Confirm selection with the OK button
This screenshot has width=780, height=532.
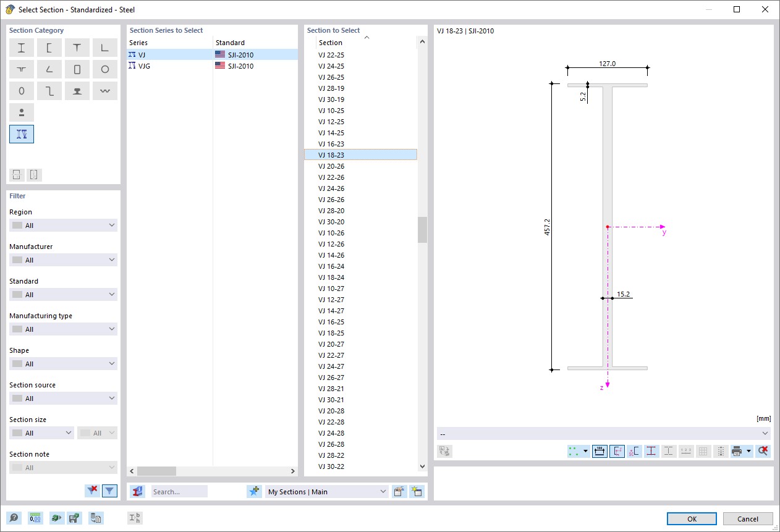(x=691, y=518)
